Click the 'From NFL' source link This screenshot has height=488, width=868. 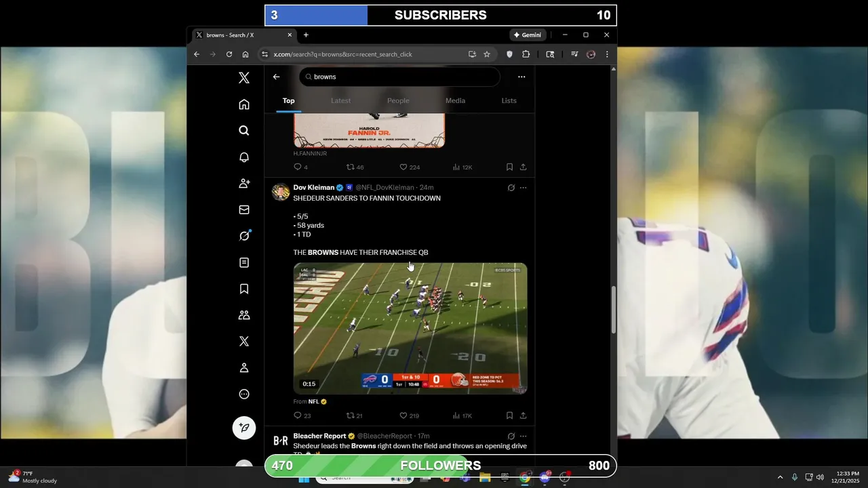[311, 402]
